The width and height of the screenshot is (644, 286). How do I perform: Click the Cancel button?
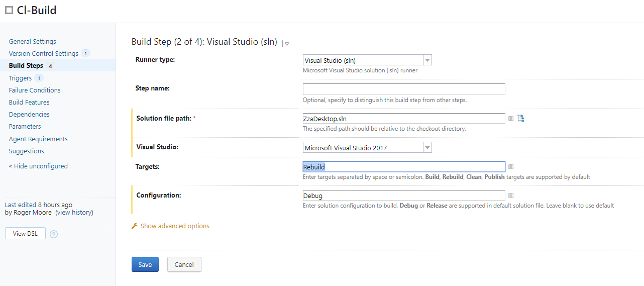184,264
